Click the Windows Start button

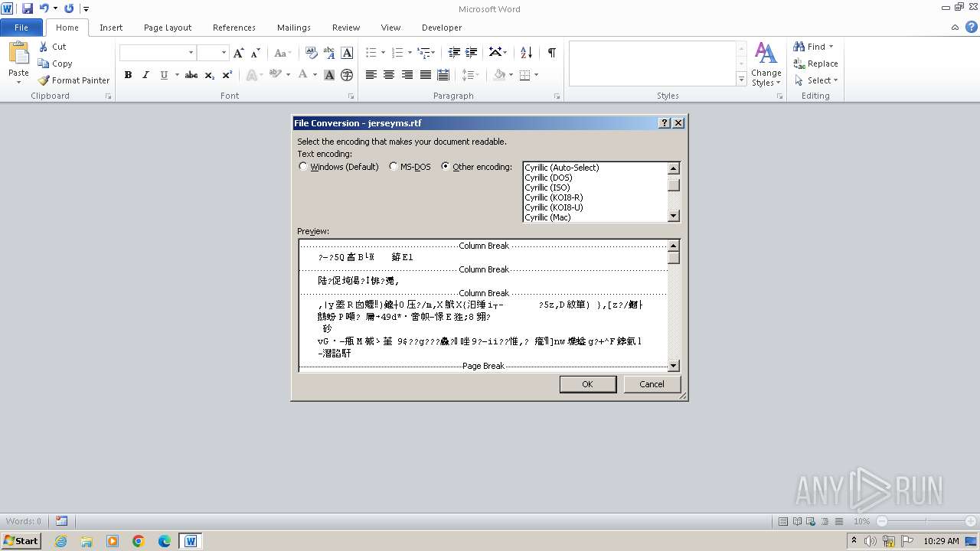point(21,541)
